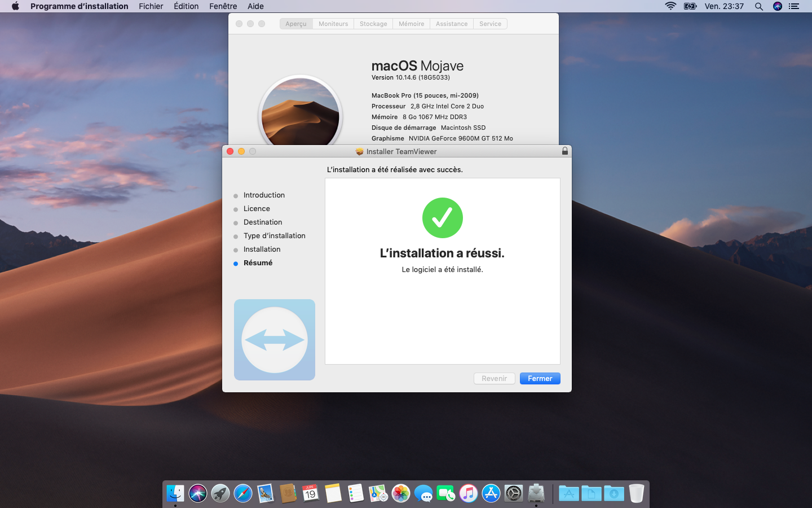Image resolution: width=812 pixels, height=508 pixels.
Task: Open Safari compass icon in Dock
Action: click(x=243, y=493)
